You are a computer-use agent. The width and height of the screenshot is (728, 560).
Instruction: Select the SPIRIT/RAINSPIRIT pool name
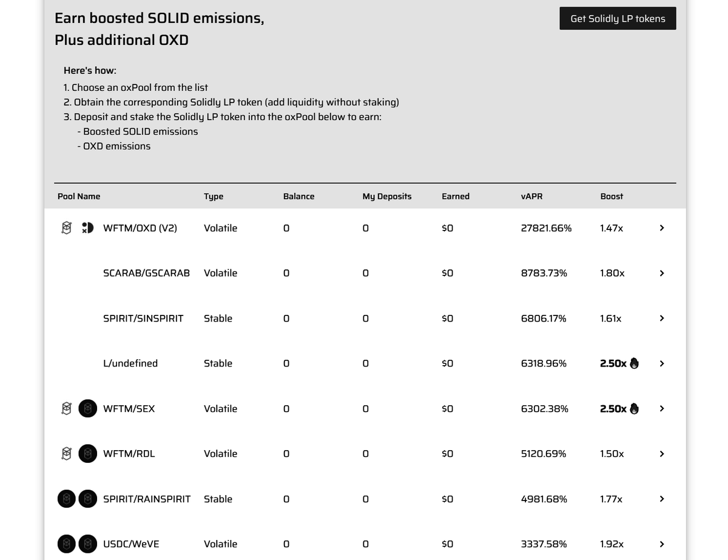(147, 499)
